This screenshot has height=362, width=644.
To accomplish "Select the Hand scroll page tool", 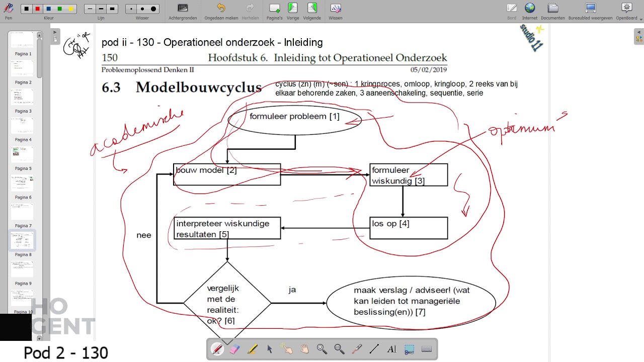I will [304, 349].
